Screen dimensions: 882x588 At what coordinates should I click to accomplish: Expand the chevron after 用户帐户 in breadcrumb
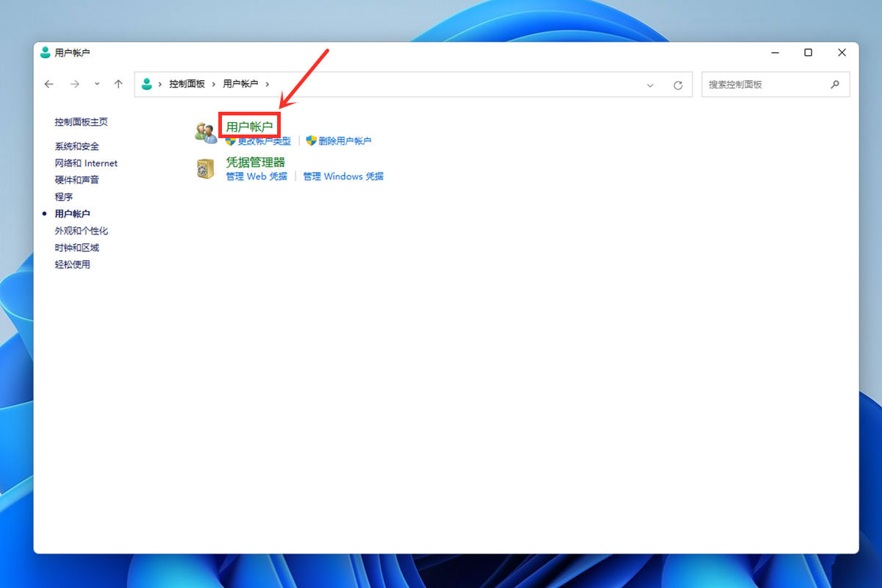[x=268, y=84]
